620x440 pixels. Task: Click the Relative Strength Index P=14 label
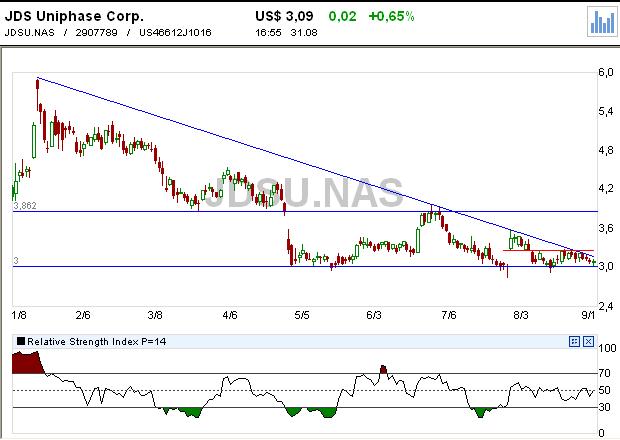96,342
